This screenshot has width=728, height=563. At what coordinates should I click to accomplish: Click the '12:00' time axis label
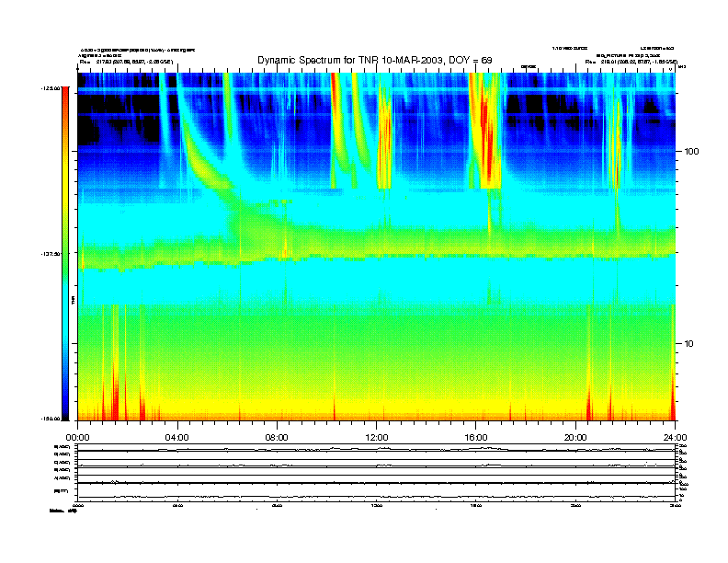click(x=377, y=438)
